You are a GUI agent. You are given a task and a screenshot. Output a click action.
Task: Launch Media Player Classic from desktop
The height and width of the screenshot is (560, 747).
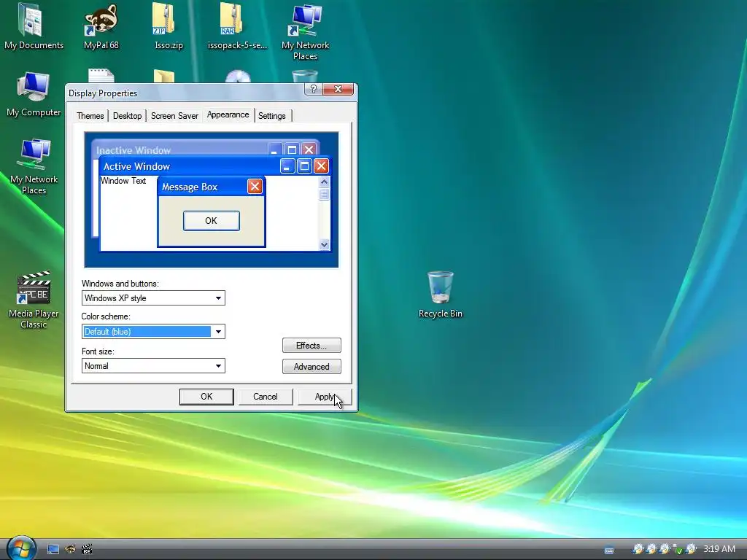[34, 300]
